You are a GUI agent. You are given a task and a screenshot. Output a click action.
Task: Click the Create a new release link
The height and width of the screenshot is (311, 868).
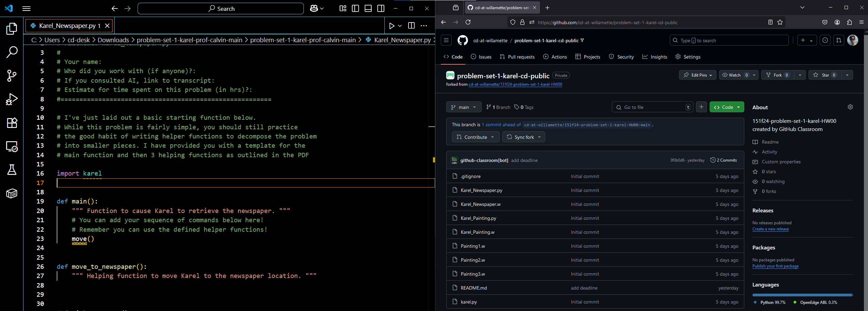click(x=770, y=229)
